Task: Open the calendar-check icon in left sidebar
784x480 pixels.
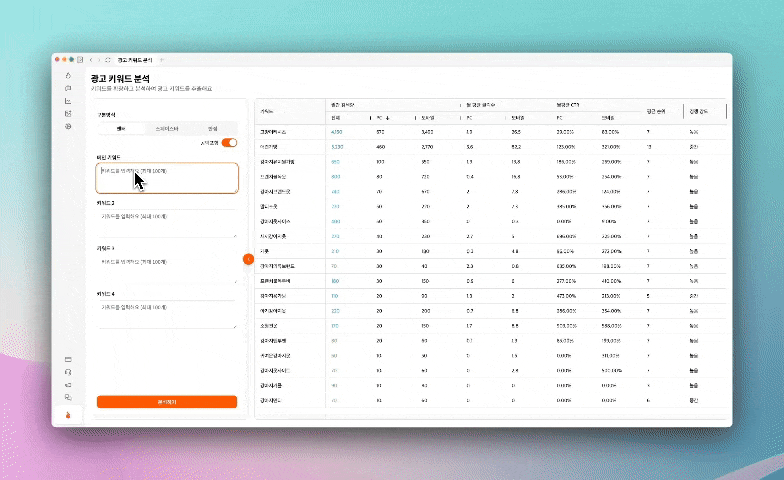Action: click(68, 114)
